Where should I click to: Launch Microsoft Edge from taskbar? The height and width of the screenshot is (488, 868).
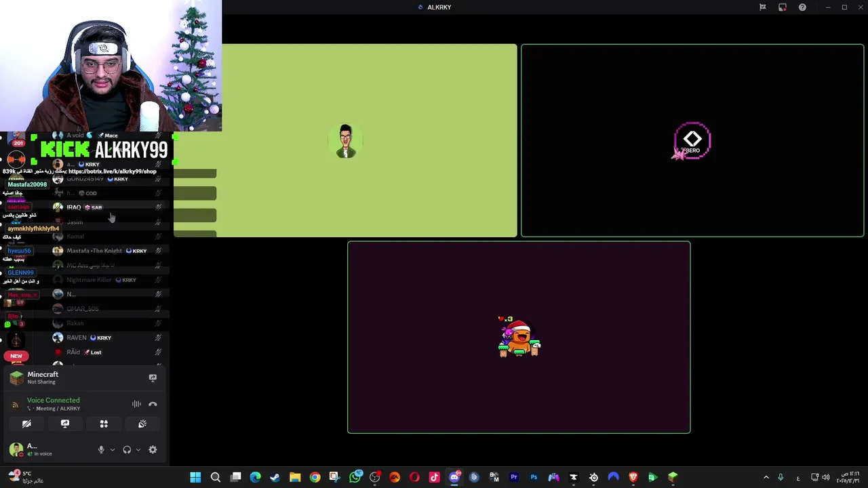[x=255, y=477]
